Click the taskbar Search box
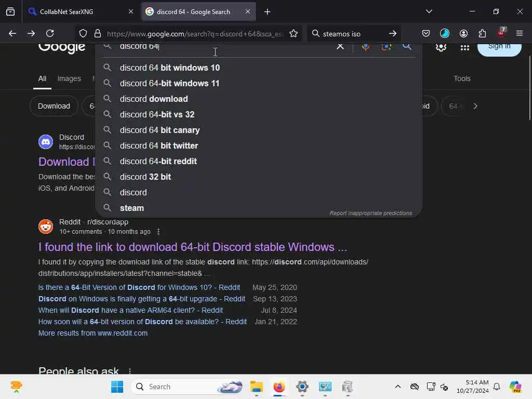The height and width of the screenshot is (399, 532). 188,387
